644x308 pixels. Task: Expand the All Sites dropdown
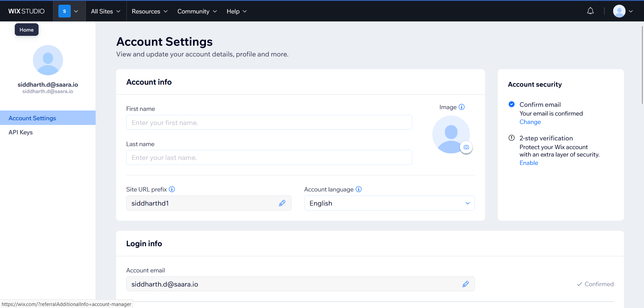point(106,11)
